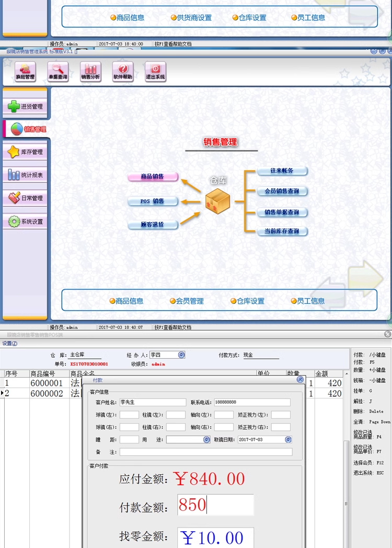Select 统计报表 in the left sidebar
Screen dimensions: 392x548
pyautogui.click(x=25, y=175)
